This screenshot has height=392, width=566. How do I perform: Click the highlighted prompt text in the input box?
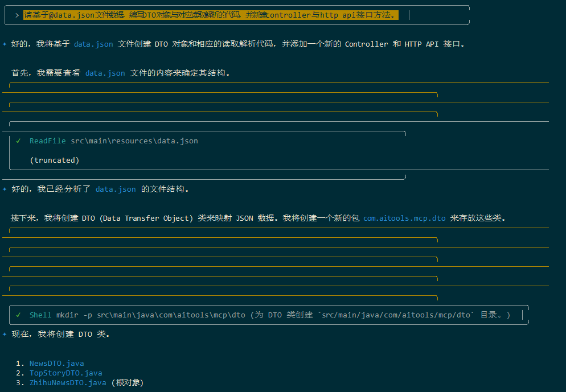pyautogui.click(x=211, y=15)
